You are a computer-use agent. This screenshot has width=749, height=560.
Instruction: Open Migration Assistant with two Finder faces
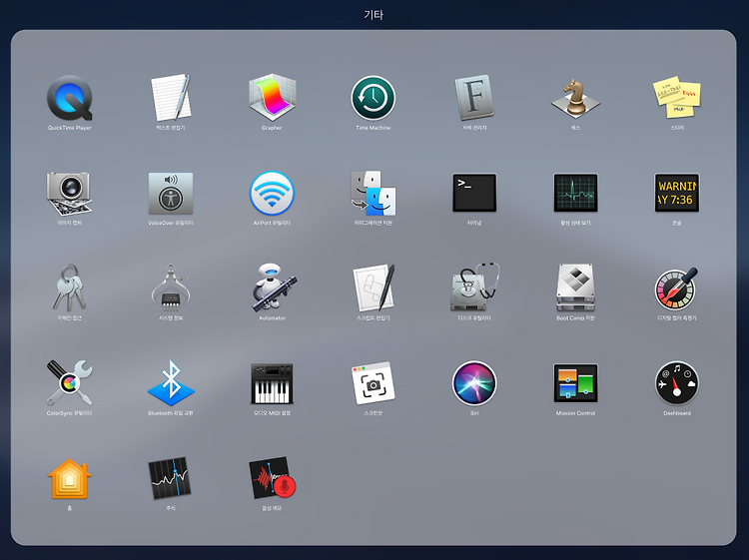pos(374,193)
